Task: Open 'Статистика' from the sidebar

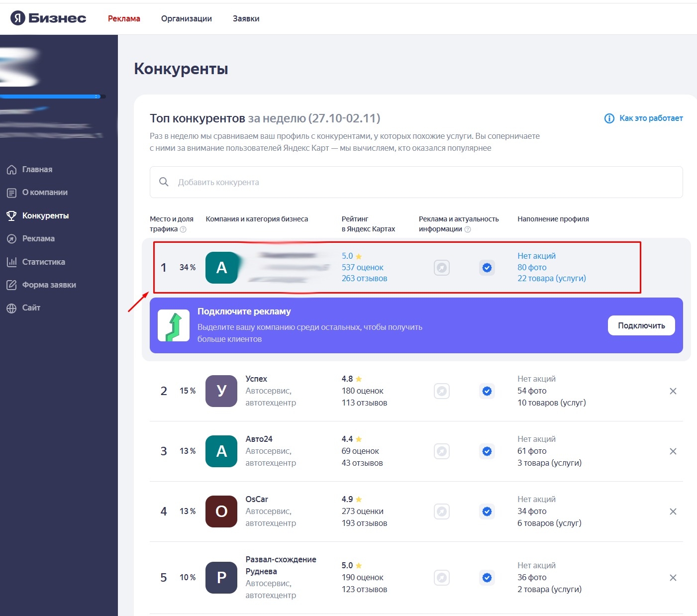Action: [43, 262]
